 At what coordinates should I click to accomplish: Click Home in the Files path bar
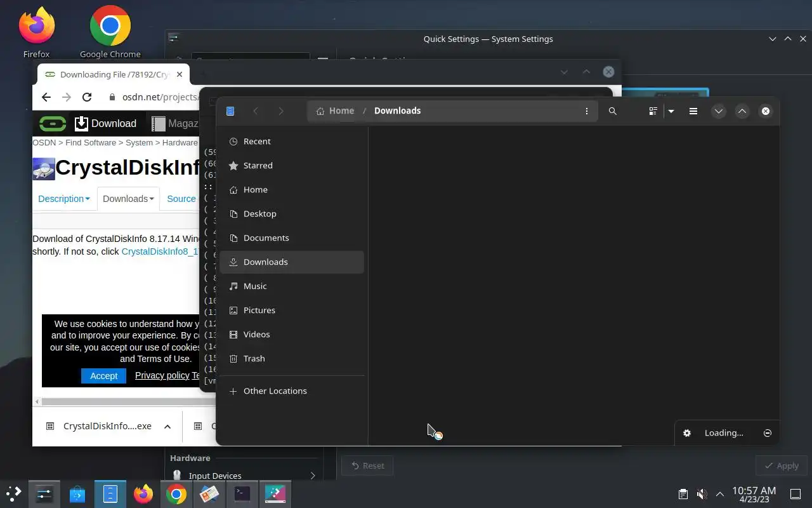pos(335,111)
